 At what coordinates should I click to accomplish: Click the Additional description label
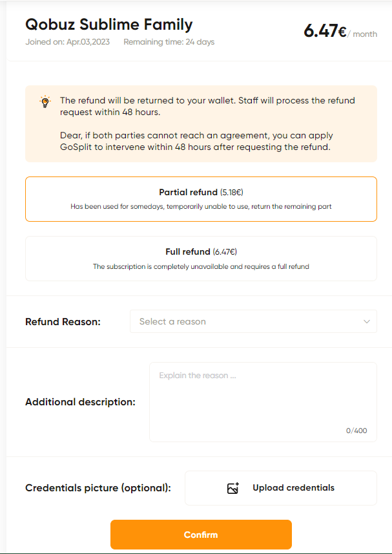81,402
